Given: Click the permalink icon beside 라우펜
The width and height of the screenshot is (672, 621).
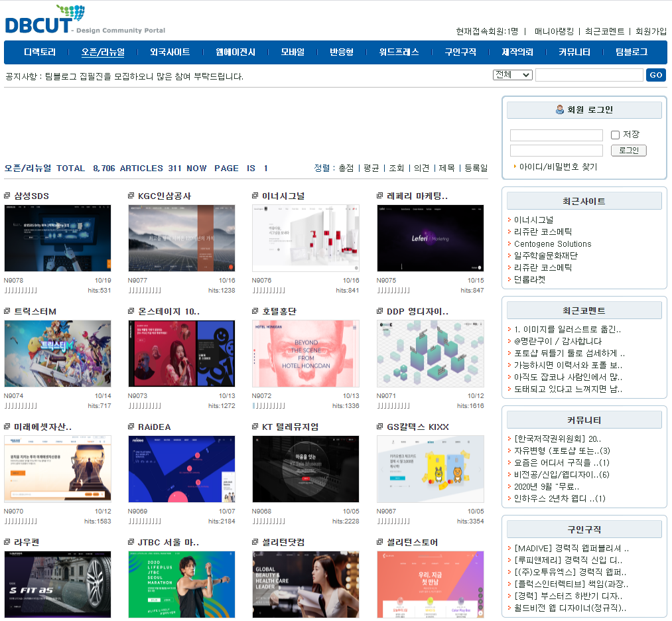Looking at the screenshot, I should coord(9,542).
